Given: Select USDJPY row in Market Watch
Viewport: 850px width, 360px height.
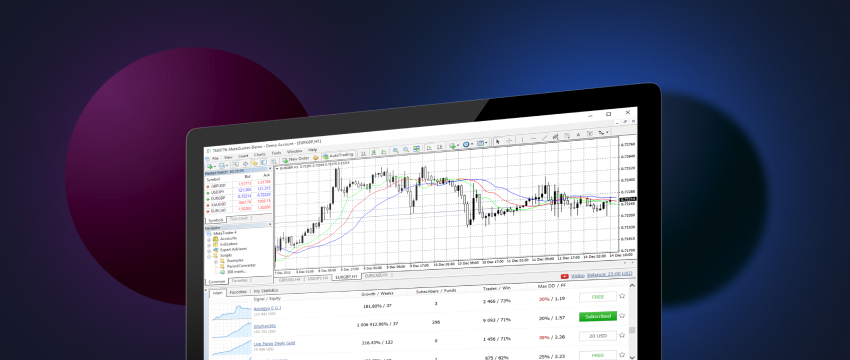Looking at the screenshot, I should click(x=239, y=190).
